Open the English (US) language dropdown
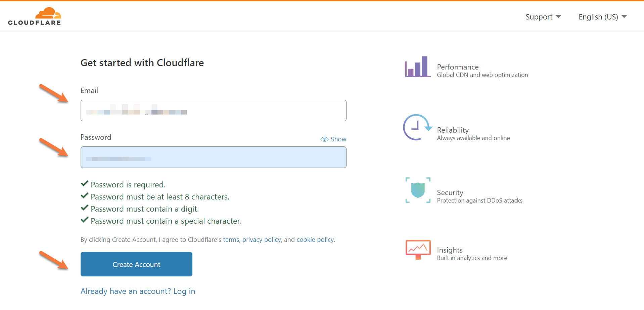Image resolution: width=644 pixels, height=310 pixels. tap(602, 17)
